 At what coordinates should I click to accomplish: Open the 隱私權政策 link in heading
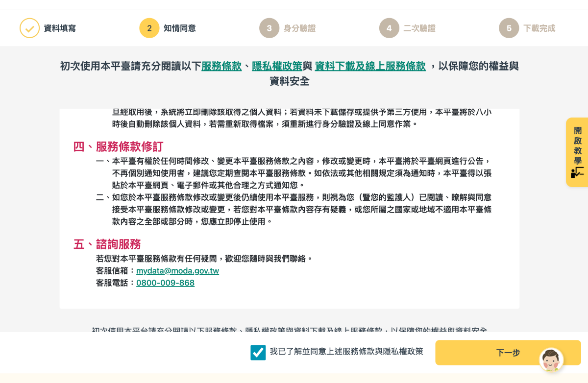277,66
